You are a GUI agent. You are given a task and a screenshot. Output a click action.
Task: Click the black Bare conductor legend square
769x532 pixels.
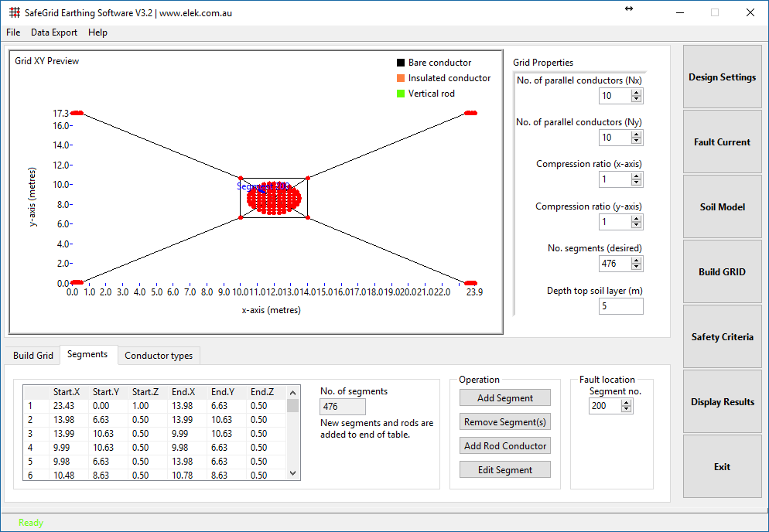[401, 63]
